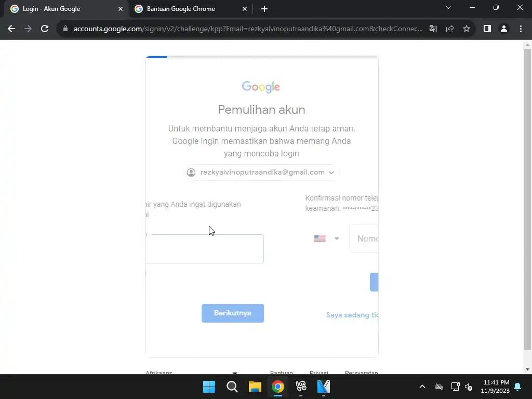
Task: Share this page via share icon
Action: (450, 29)
